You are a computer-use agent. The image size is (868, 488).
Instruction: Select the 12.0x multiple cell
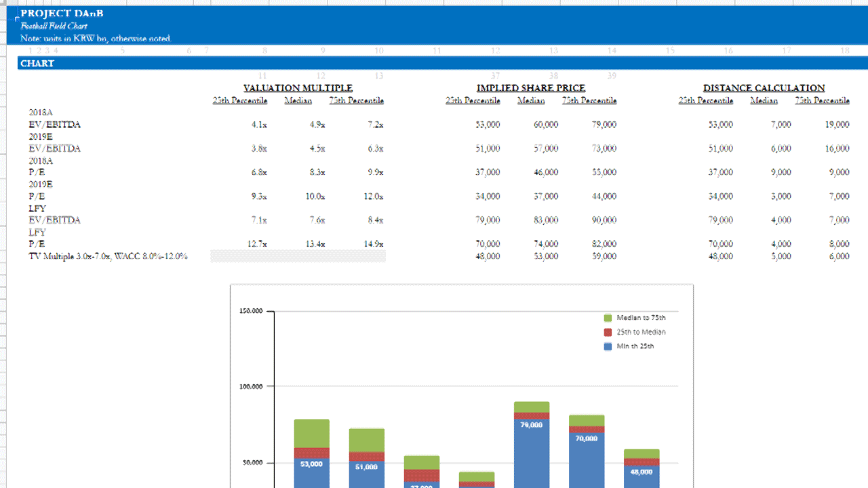(x=374, y=197)
